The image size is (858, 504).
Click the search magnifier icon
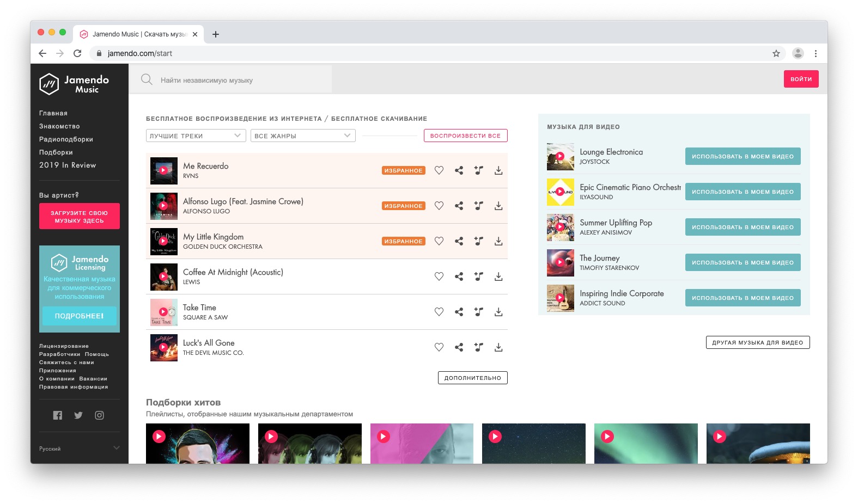click(x=147, y=79)
